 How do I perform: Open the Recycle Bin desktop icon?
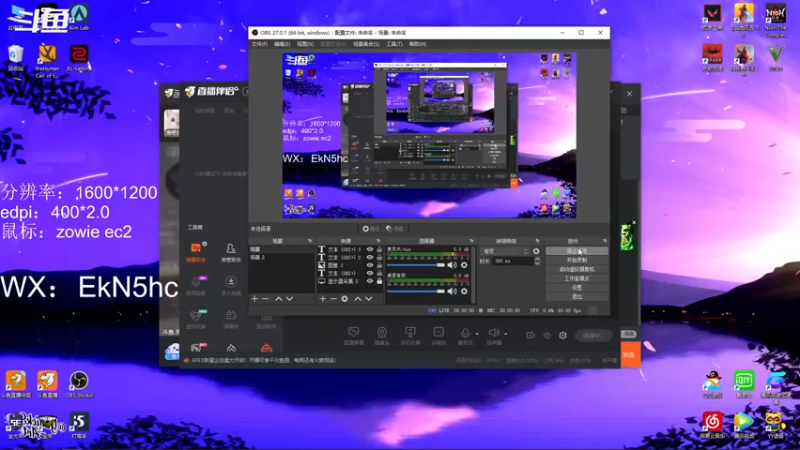(x=16, y=58)
